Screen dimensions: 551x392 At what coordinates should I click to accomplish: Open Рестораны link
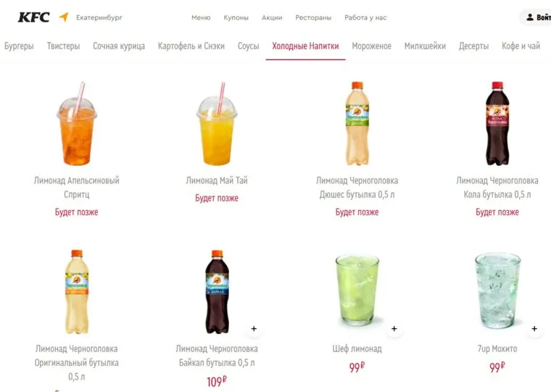click(313, 17)
